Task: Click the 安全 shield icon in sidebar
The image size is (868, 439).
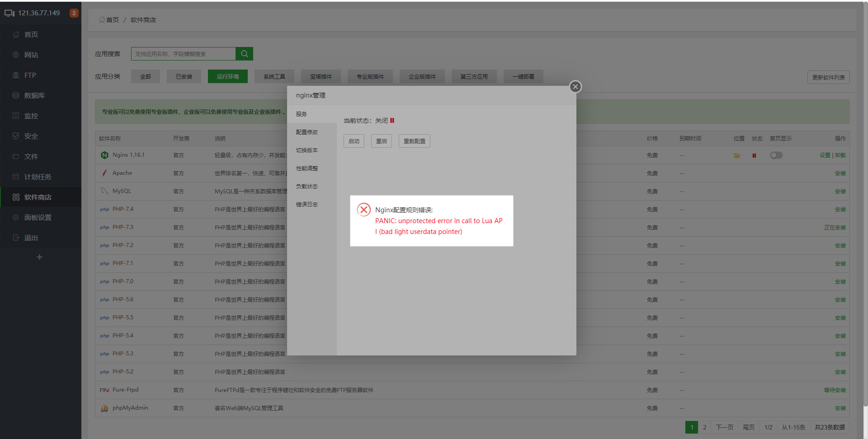Action: 16,136
